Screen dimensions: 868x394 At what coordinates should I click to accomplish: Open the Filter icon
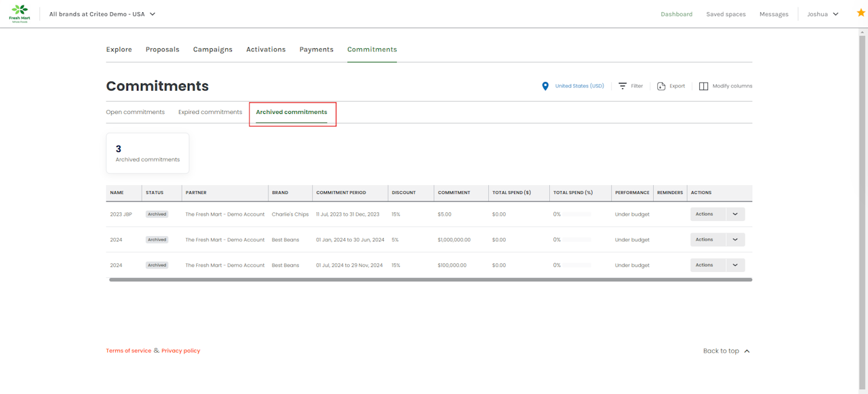623,86
